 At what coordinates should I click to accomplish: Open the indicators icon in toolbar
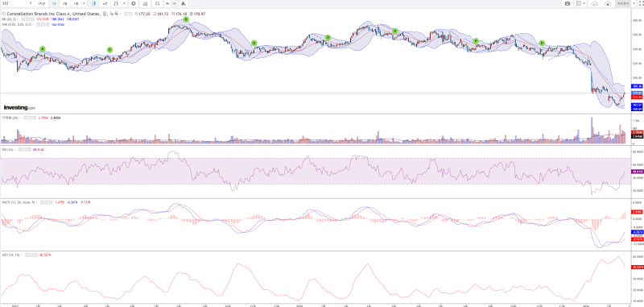point(145,3)
